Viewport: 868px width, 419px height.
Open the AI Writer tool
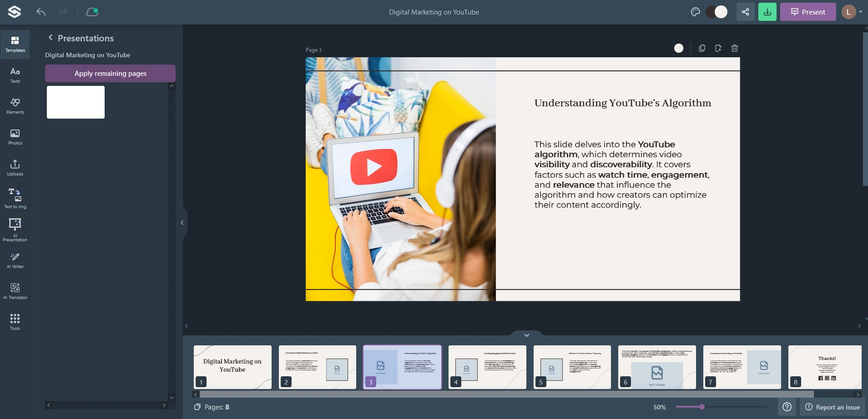[x=15, y=261]
